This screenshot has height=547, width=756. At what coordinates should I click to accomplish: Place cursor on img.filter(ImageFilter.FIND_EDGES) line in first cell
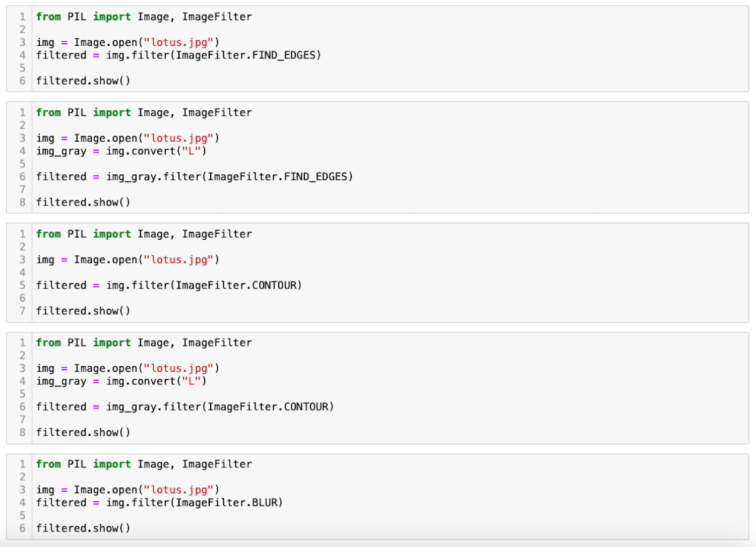[178, 55]
